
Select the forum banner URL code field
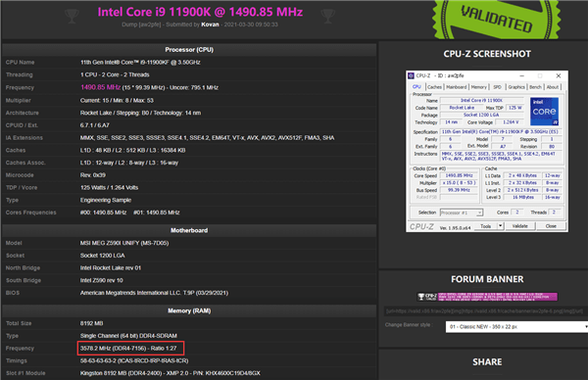click(x=486, y=311)
